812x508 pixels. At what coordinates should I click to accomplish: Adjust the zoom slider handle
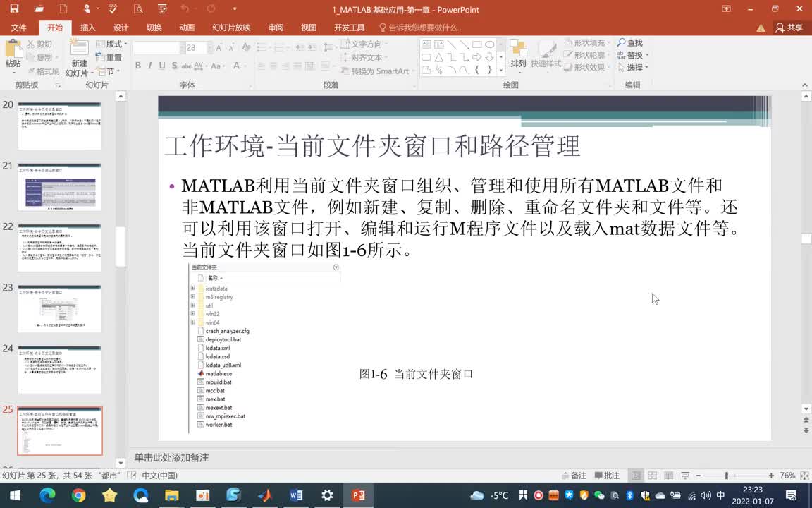click(727, 476)
